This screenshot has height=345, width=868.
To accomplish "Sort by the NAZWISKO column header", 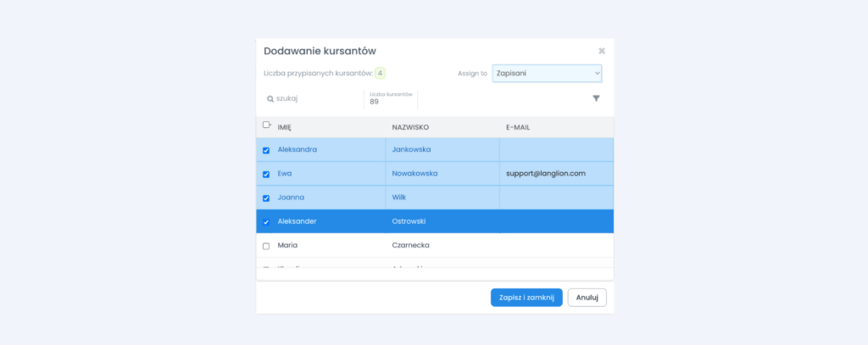I will [x=410, y=127].
